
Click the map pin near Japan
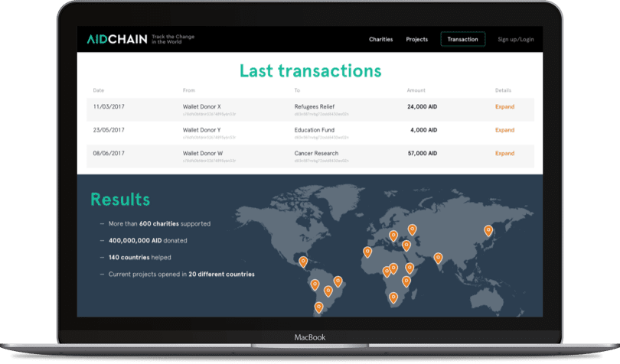click(x=488, y=229)
